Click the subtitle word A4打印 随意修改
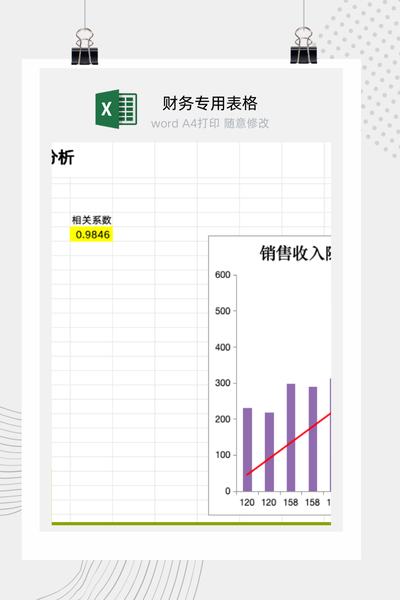Image resolution: width=400 pixels, height=600 pixels. 210,123
